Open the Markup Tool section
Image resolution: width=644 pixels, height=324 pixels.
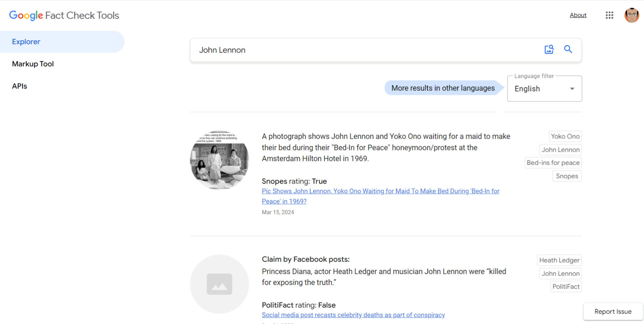click(x=33, y=64)
